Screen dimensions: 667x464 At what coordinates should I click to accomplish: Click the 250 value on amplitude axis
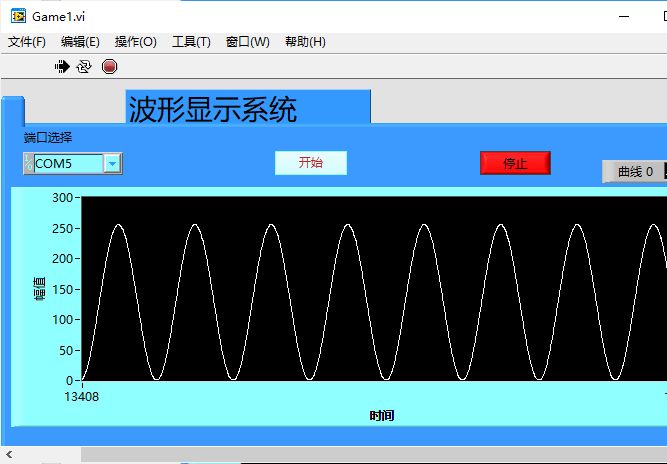pos(63,228)
